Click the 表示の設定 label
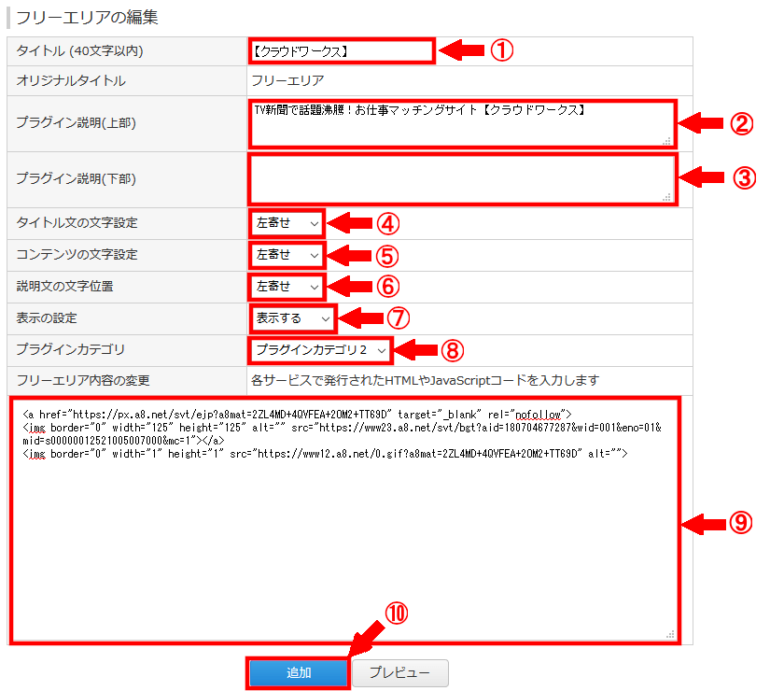This screenshot has width=784, height=691. click(x=47, y=318)
